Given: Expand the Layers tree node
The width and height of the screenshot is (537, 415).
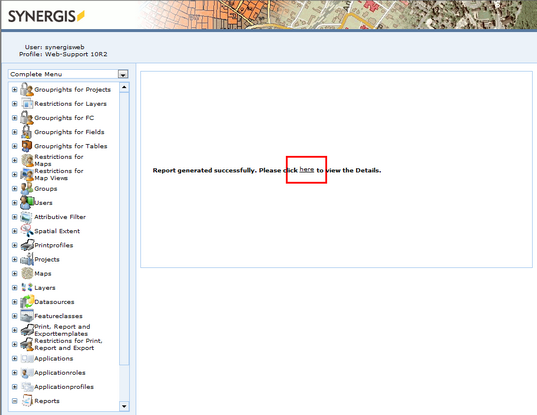Looking at the screenshot, I should coord(14,288).
